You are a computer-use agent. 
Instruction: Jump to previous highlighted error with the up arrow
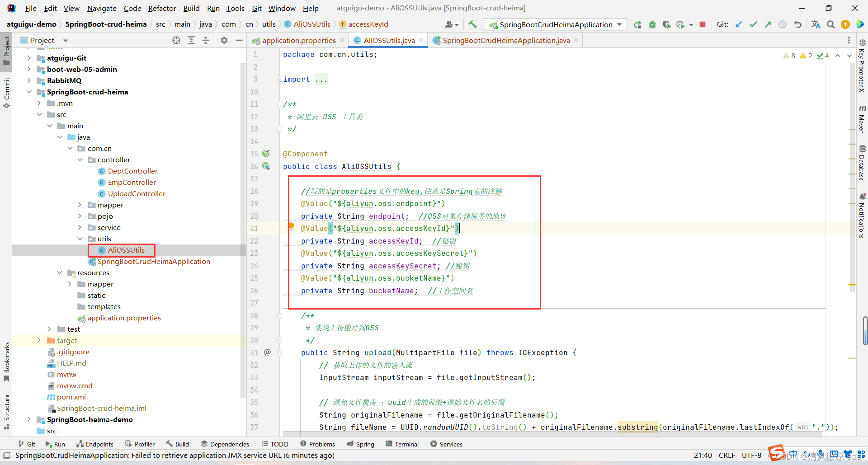coord(838,56)
